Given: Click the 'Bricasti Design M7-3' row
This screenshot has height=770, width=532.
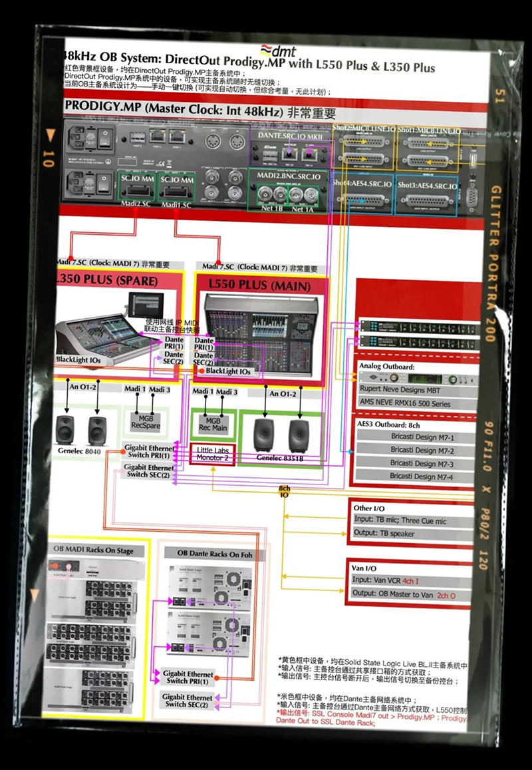Looking at the screenshot, I should (416, 463).
